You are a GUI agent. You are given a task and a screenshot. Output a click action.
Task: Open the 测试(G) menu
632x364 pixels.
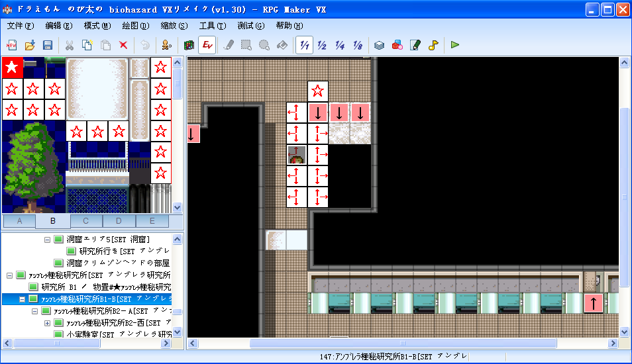click(x=250, y=26)
